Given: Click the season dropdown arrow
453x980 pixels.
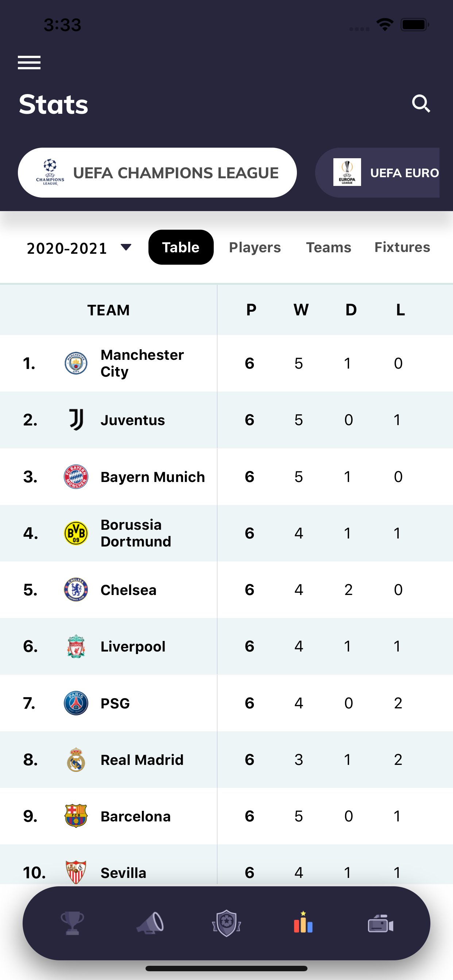Looking at the screenshot, I should 126,247.
